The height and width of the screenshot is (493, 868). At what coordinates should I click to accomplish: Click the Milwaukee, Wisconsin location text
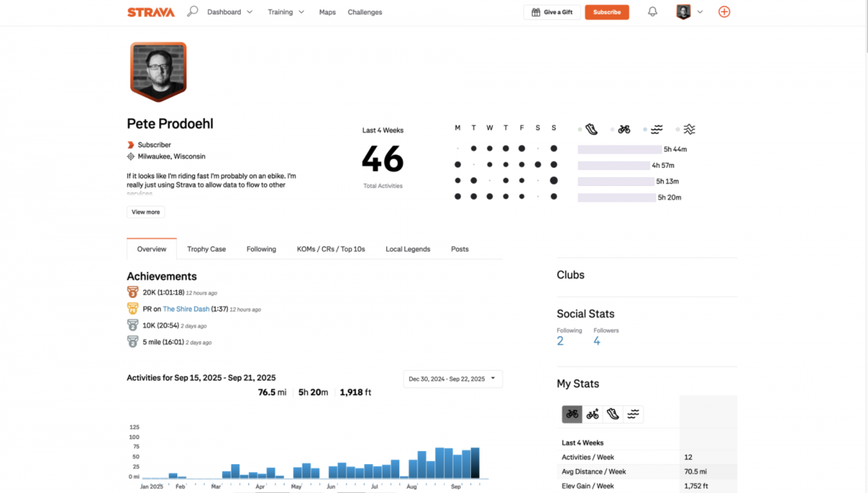(171, 156)
